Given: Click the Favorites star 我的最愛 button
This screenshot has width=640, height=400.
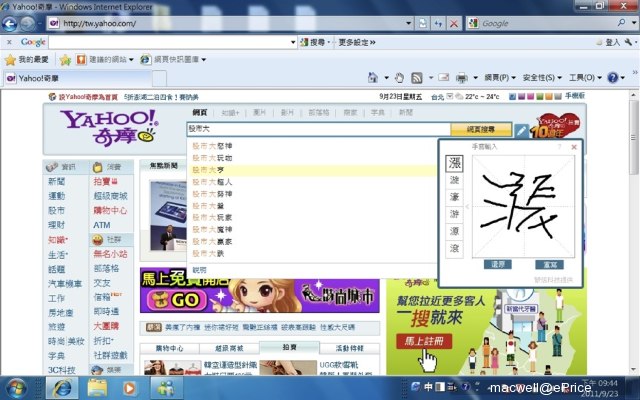Looking at the screenshot, I should [x=27, y=60].
